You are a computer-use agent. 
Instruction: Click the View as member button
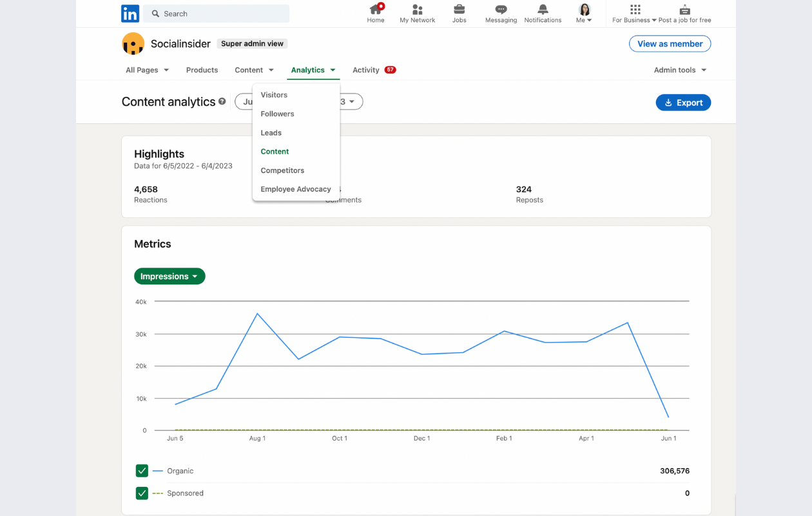pyautogui.click(x=670, y=44)
